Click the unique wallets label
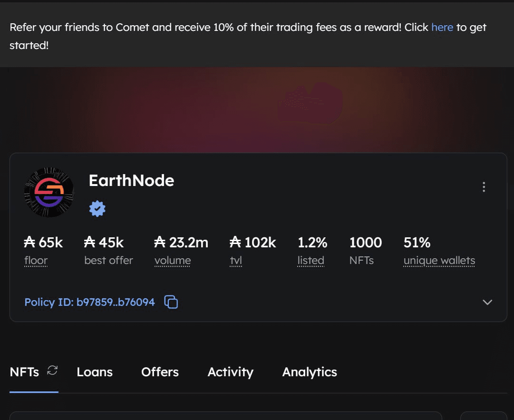The image size is (514, 420). click(x=439, y=260)
